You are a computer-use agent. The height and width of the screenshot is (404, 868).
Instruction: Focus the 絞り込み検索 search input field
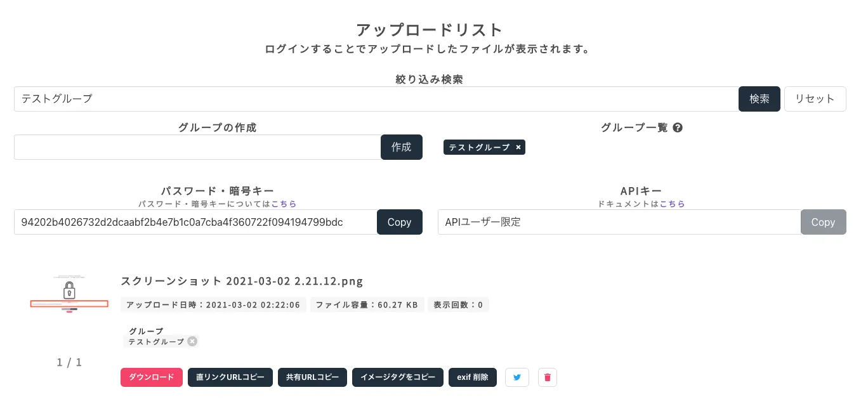point(376,99)
